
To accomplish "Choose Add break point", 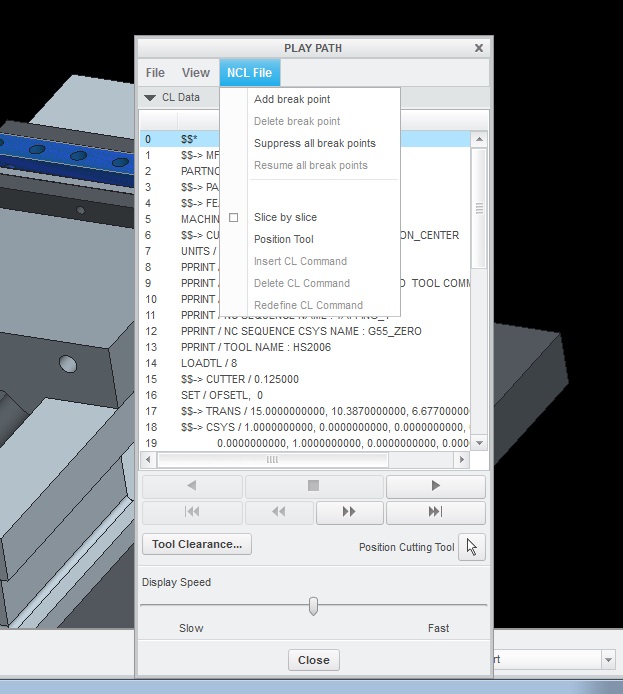I will 292,99.
